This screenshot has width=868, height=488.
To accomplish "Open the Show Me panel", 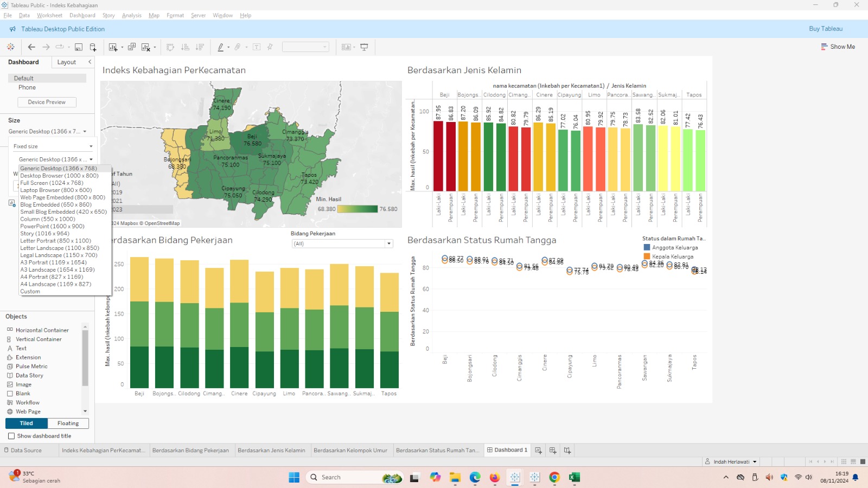I will (x=838, y=47).
